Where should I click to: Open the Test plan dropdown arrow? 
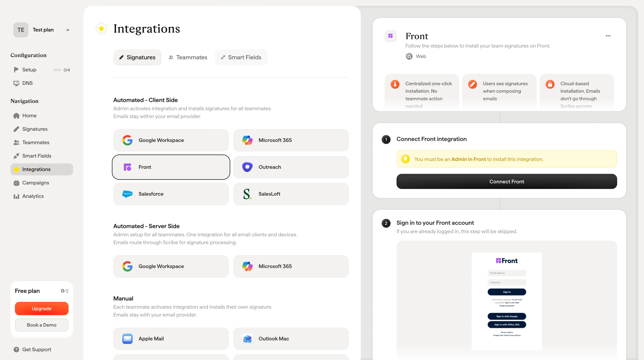67,30
